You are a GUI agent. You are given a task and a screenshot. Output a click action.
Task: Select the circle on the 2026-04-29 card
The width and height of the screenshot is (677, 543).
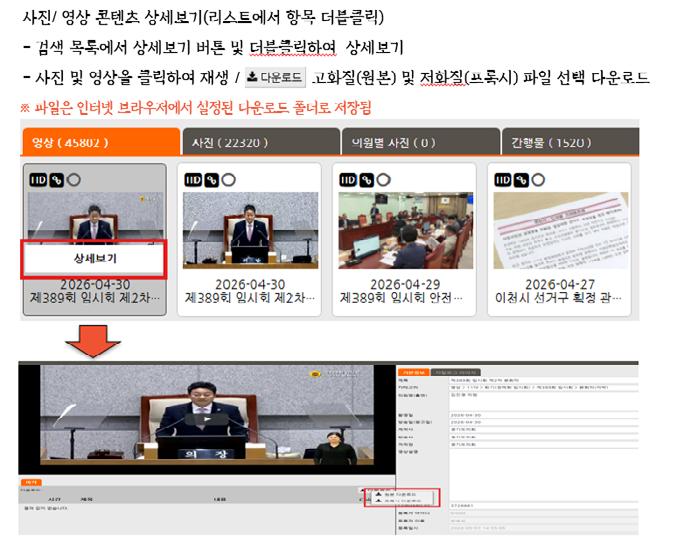click(384, 180)
